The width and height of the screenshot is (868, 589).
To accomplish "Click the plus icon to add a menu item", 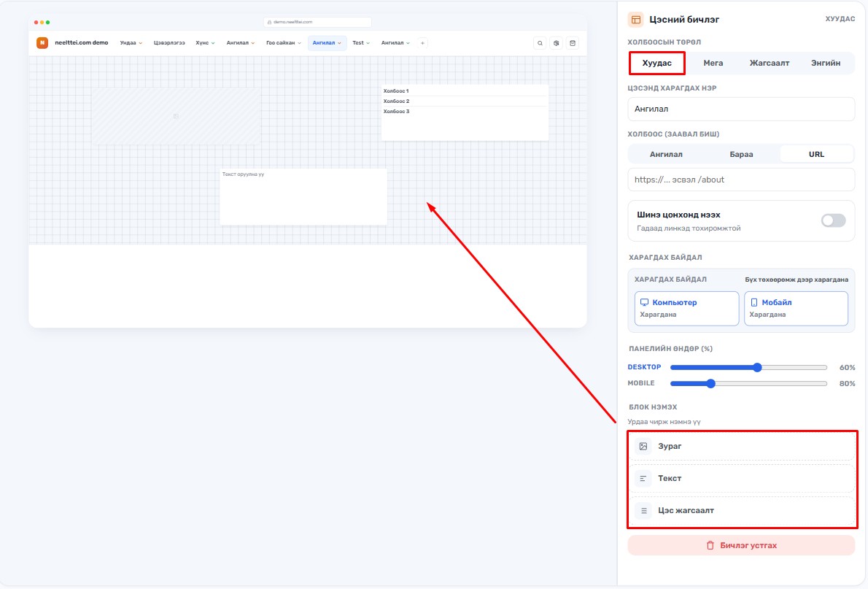I will (422, 42).
